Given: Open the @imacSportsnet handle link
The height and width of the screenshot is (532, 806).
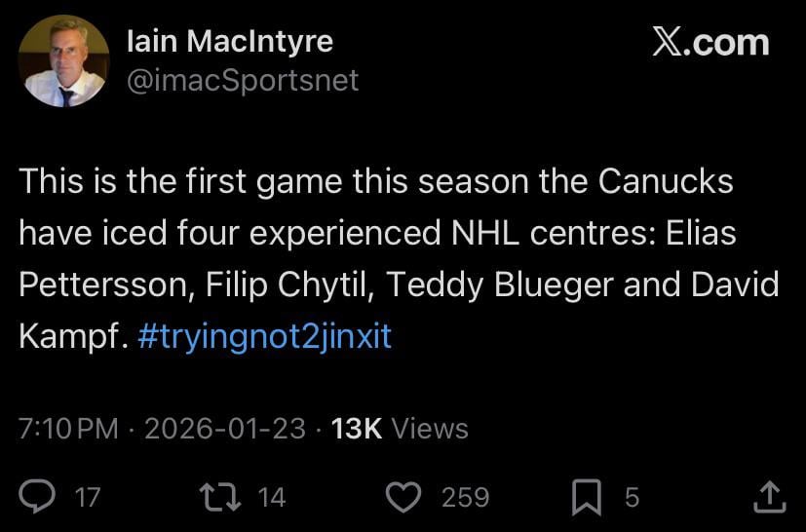Looking at the screenshot, I should pyautogui.click(x=243, y=80).
